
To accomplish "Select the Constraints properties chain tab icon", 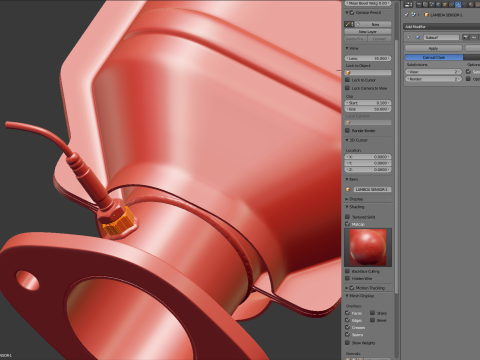I will point(451,4).
